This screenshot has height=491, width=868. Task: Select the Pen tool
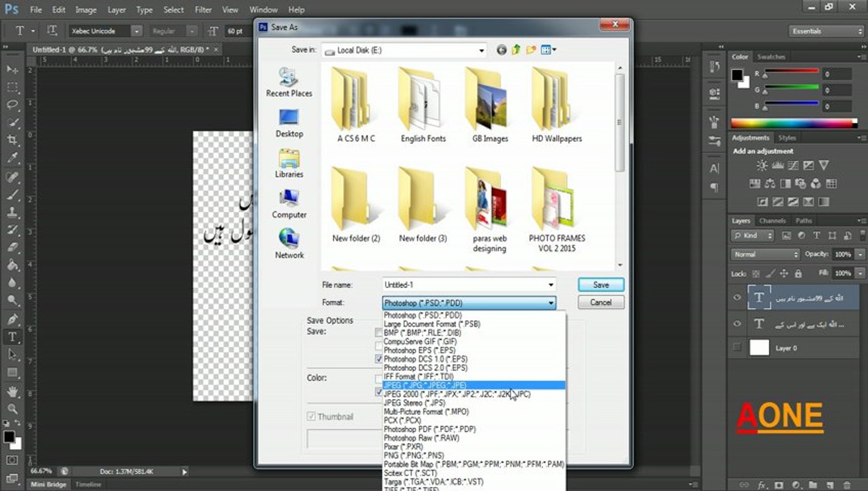click(12, 319)
